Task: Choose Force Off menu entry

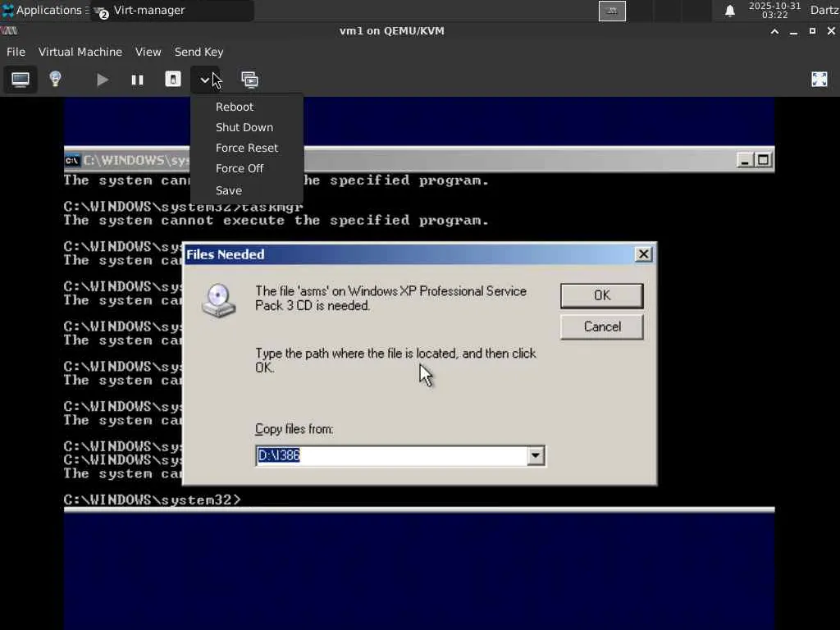Action: pos(240,168)
